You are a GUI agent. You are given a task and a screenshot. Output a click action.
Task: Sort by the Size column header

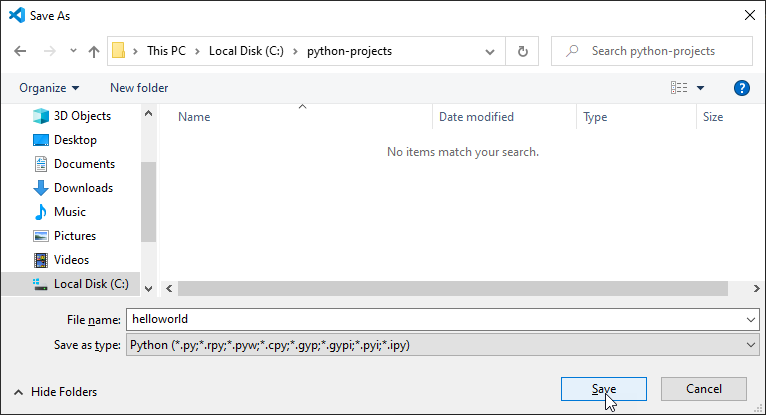(x=713, y=117)
